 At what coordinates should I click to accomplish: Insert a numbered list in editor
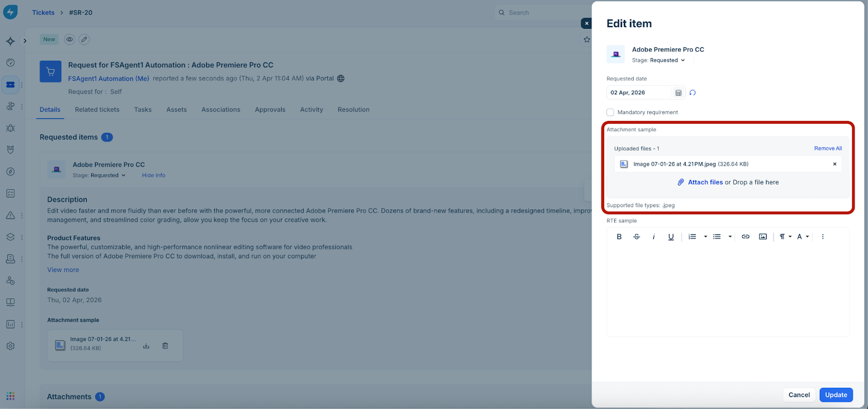(692, 237)
